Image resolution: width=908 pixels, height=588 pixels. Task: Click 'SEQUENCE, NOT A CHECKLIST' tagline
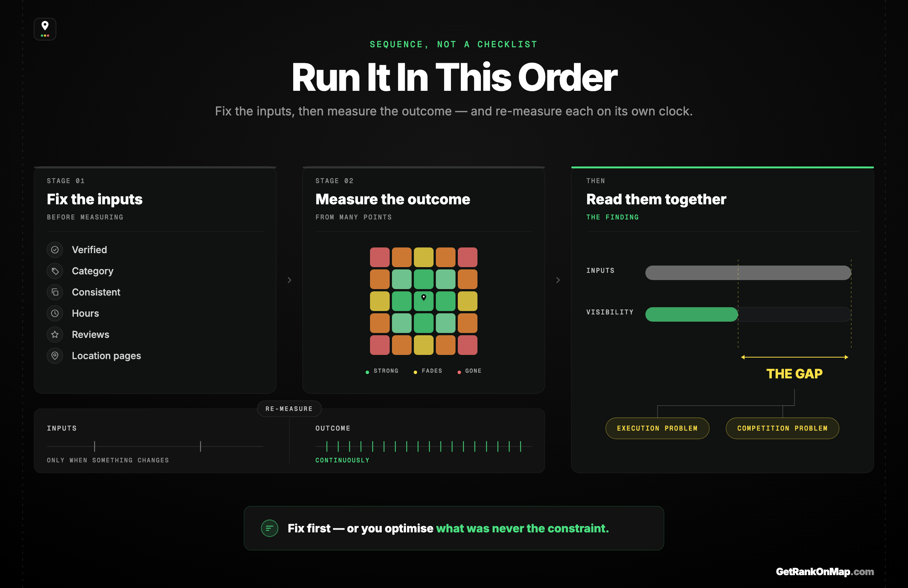click(x=454, y=44)
